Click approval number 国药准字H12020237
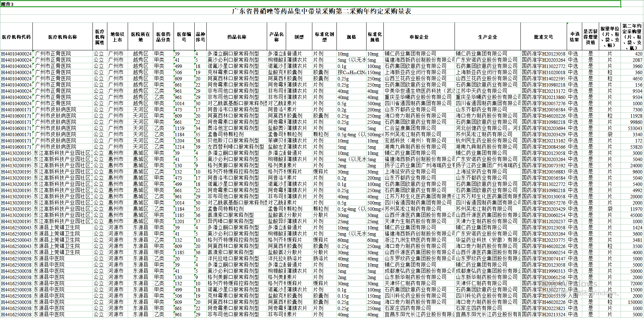The width and height of the screenshot is (644, 318). coord(544,221)
